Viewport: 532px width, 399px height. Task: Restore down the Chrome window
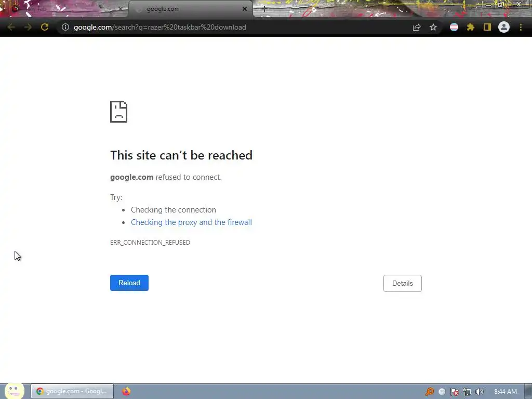501,5
